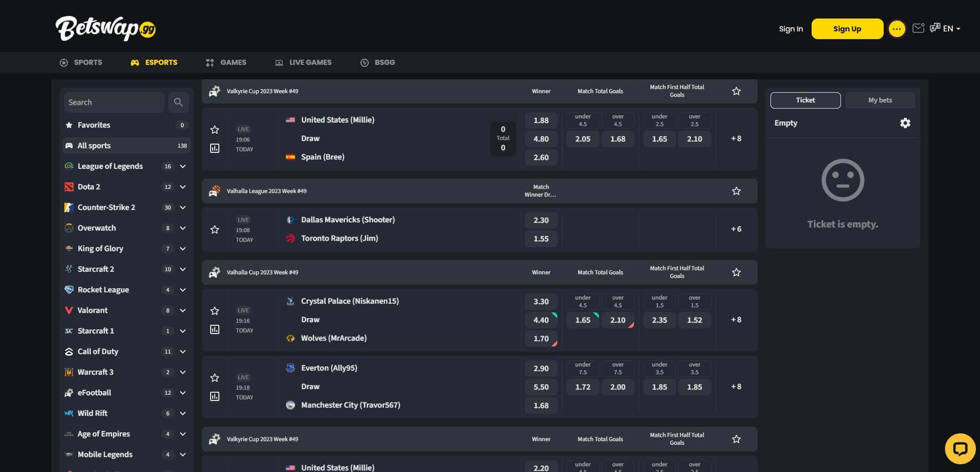Open the search magnifier icon in sidebar
This screenshot has height=472, width=980.
click(x=179, y=102)
